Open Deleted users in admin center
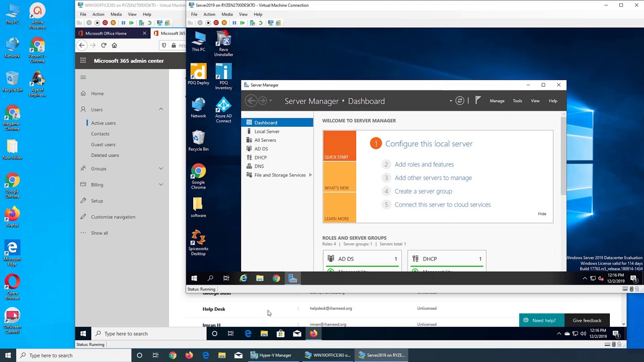This screenshot has height=362, width=644. [x=105, y=155]
